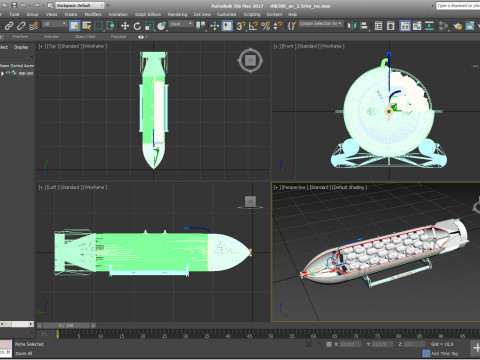Open the Rendered Frame Window icon

[x=470, y=26]
